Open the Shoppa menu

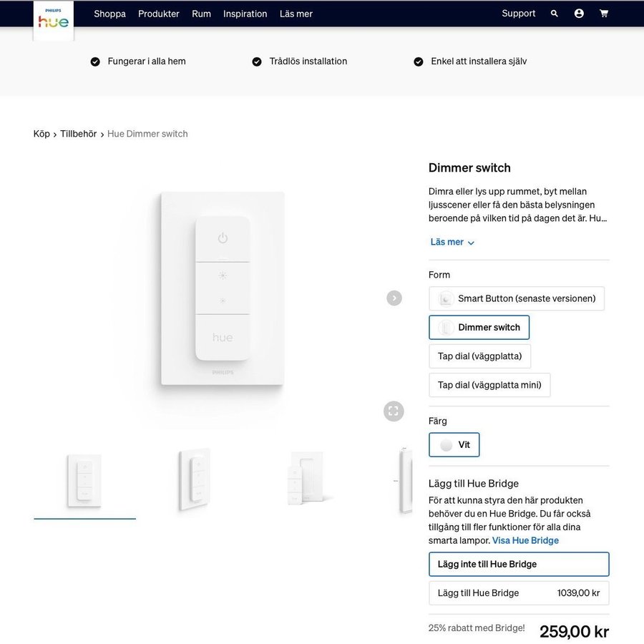coord(109,14)
